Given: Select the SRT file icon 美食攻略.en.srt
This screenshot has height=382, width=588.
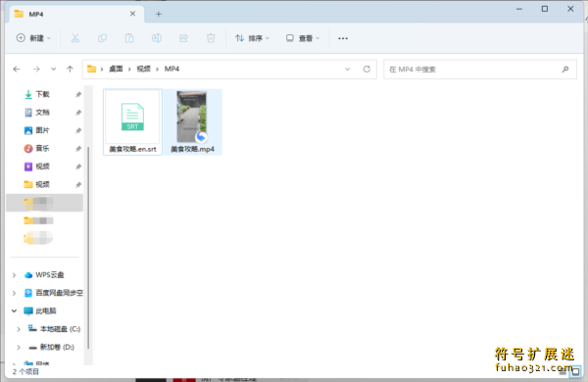Looking at the screenshot, I should [132, 117].
